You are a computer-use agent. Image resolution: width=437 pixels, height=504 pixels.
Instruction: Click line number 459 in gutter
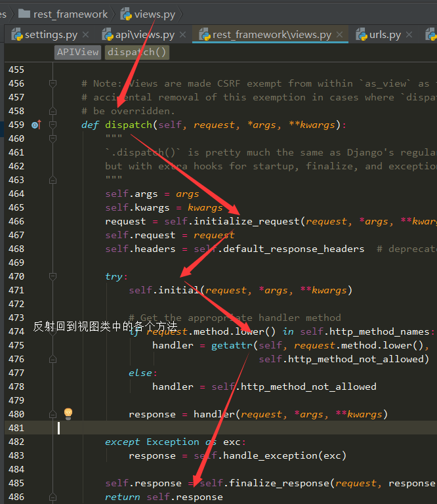pyautogui.click(x=16, y=125)
